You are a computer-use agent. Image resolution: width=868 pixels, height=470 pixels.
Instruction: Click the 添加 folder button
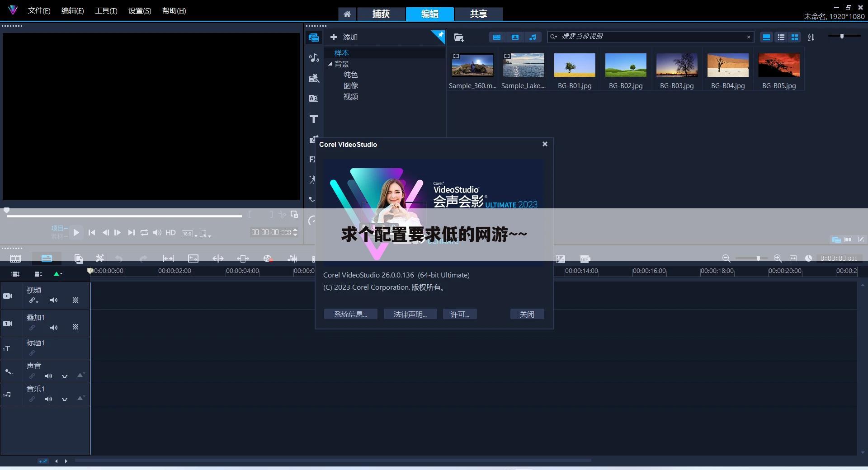[x=344, y=37]
